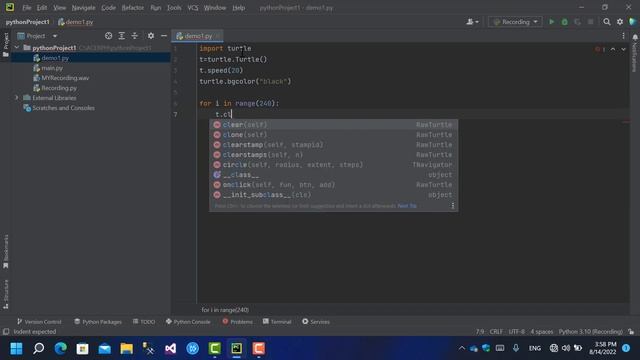Switch to demo1.py editor tab
640x360 pixels.
tap(198, 36)
